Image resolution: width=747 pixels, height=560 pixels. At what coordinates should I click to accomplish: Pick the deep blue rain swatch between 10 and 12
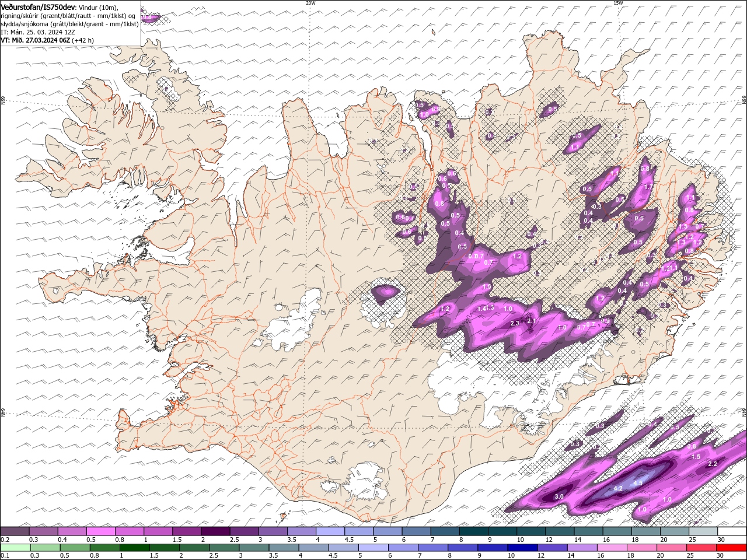pyautogui.click(x=522, y=548)
